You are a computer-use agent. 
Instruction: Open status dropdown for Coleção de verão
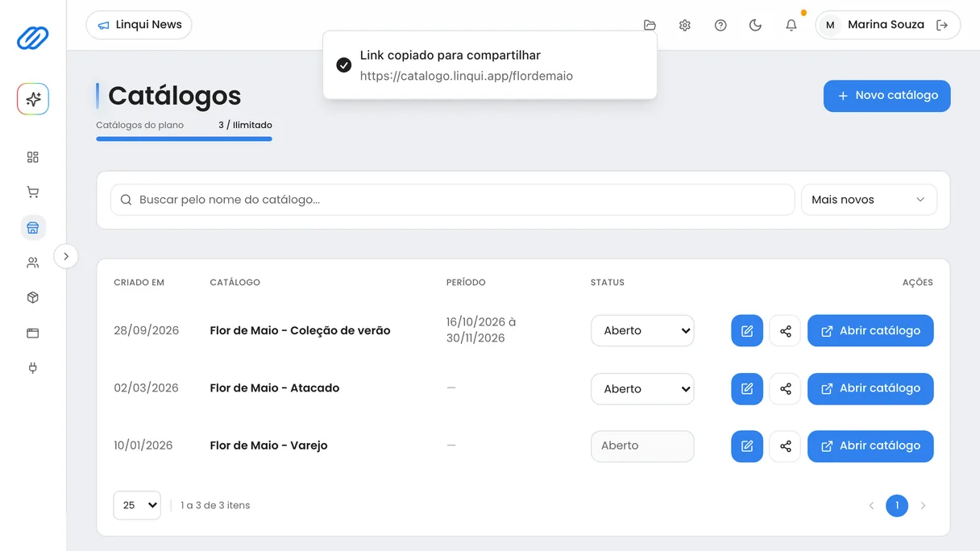click(x=642, y=330)
